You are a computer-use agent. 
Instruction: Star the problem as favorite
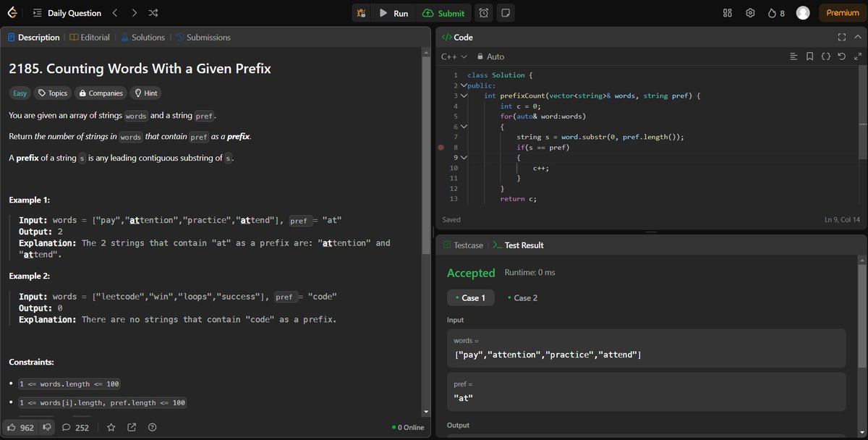click(111, 427)
